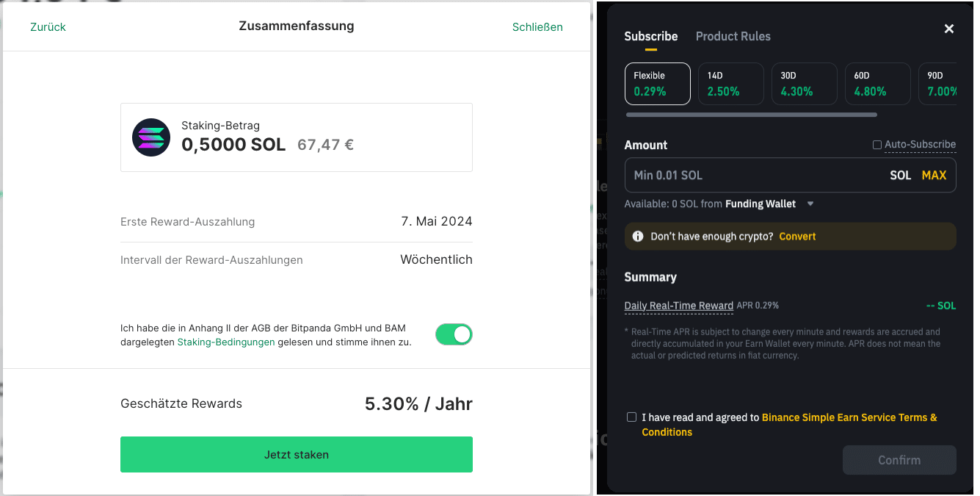Click the Daily Real-Time Reward label
Viewport: 980px width, 496px height.
pos(678,306)
